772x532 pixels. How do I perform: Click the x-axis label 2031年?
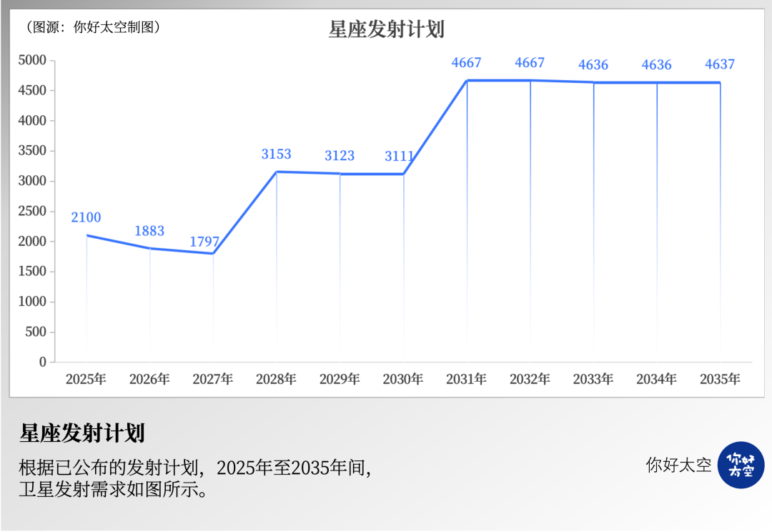[466, 379]
